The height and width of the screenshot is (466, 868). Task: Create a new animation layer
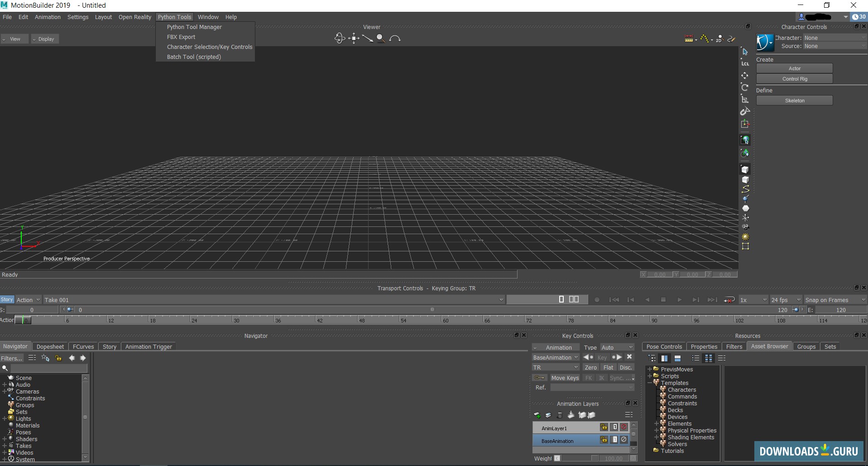click(537, 415)
